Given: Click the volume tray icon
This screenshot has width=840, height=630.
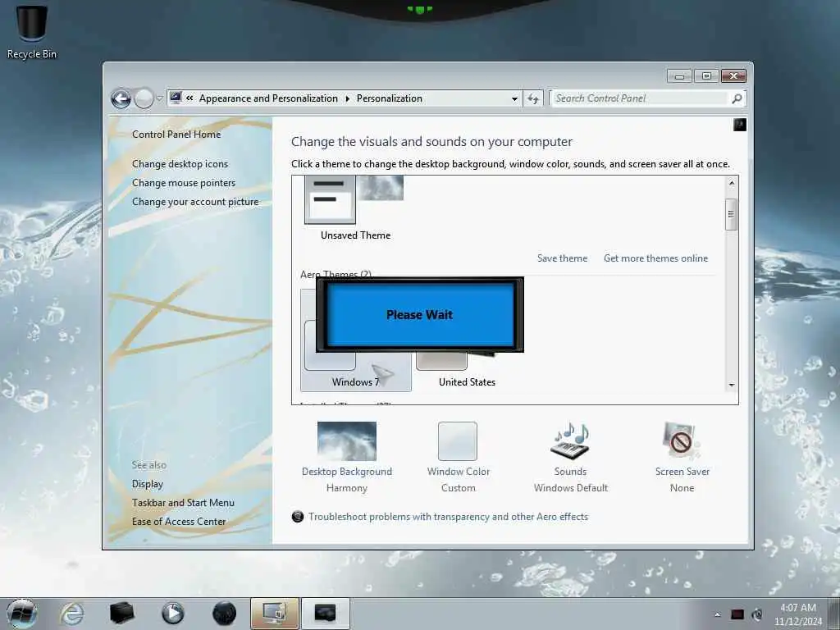Looking at the screenshot, I should pos(757,614).
